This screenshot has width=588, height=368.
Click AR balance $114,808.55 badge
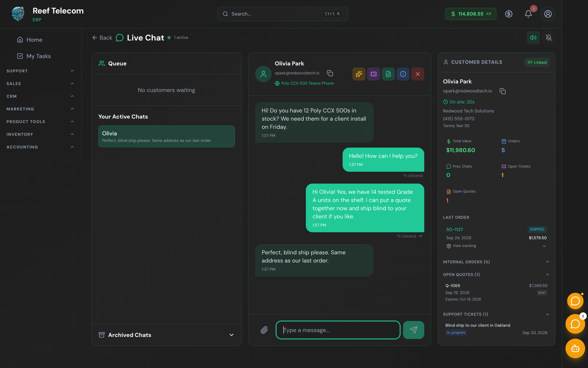(x=470, y=14)
